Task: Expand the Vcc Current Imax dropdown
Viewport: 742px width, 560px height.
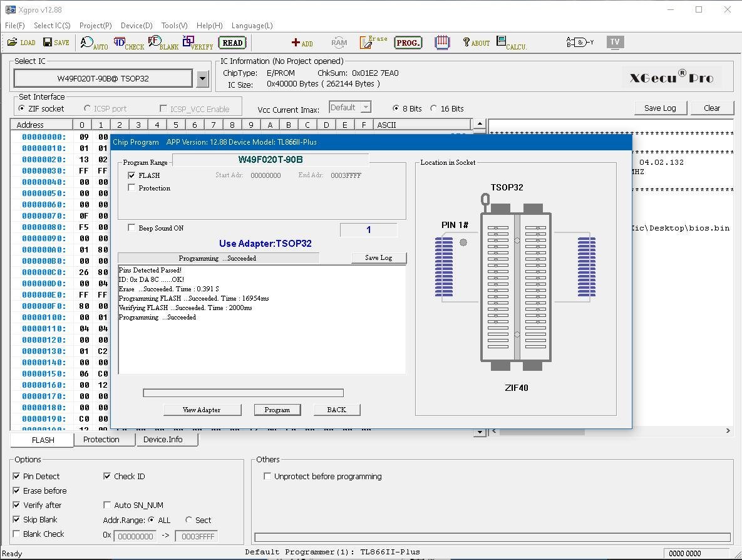Action: click(365, 108)
